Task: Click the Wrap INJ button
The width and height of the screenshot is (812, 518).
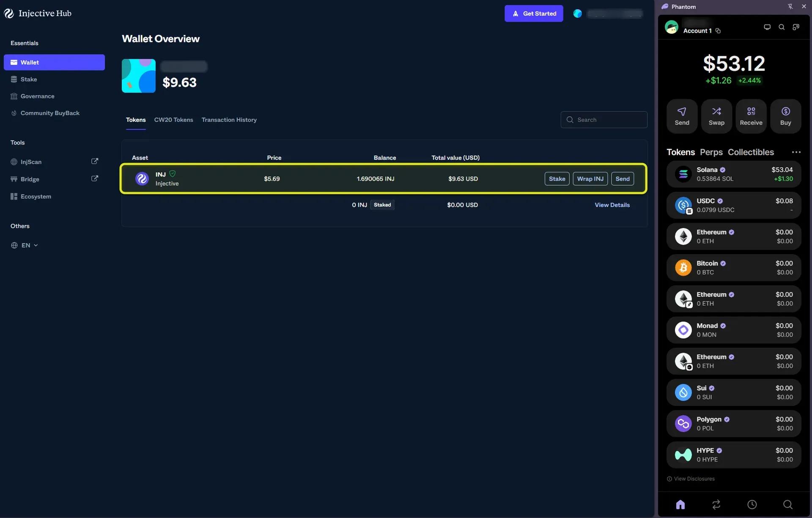Action: [x=590, y=179]
